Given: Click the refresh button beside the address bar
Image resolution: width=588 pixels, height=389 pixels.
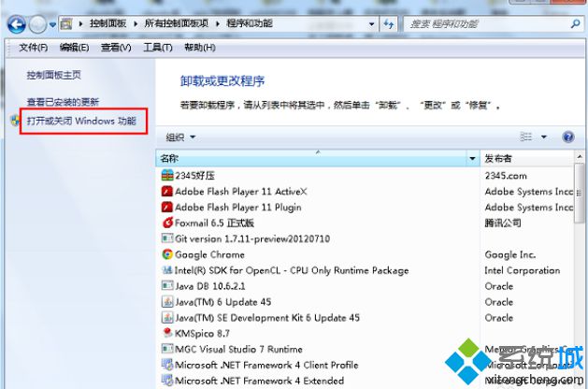Looking at the screenshot, I should click(x=389, y=24).
